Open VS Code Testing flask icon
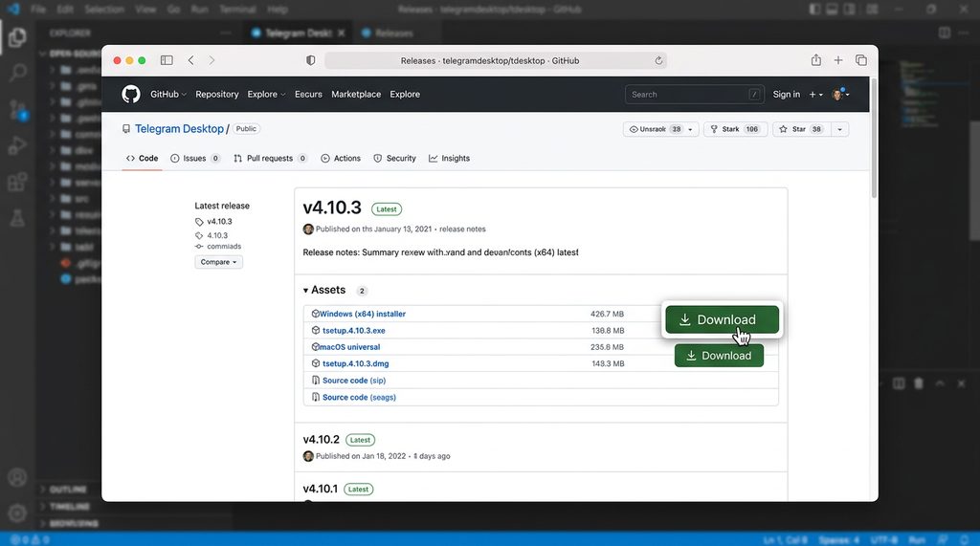Image resolution: width=980 pixels, height=546 pixels. coord(17,217)
